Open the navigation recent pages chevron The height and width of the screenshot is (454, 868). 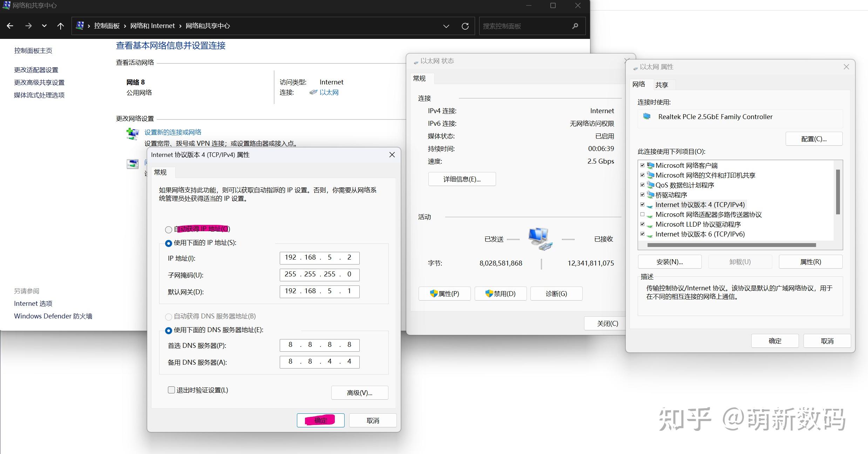click(44, 26)
